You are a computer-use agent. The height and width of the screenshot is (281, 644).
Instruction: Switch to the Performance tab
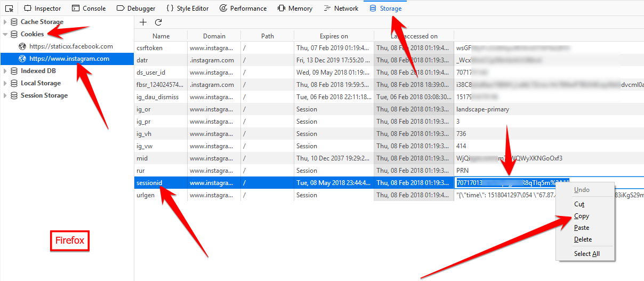pyautogui.click(x=243, y=9)
